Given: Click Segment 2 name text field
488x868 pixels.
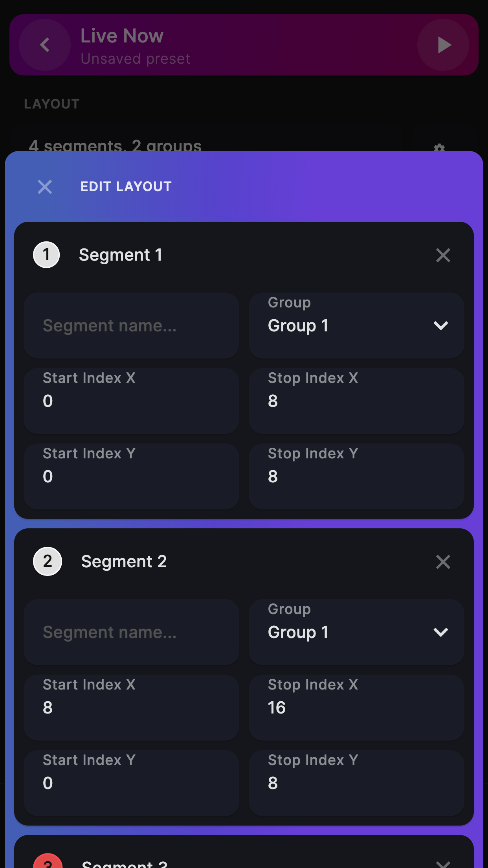Looking at the screenshot, I should coord(131,632).
